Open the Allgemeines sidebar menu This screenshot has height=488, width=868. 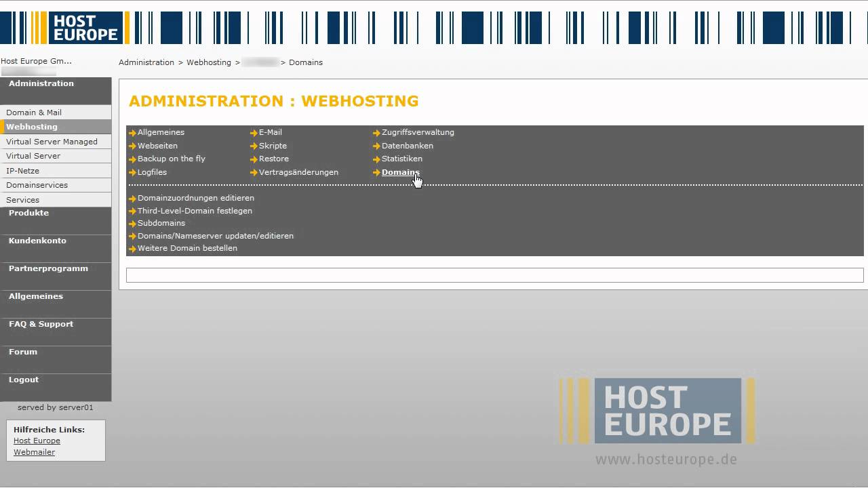pyautogui.click(x=36, y=296)
